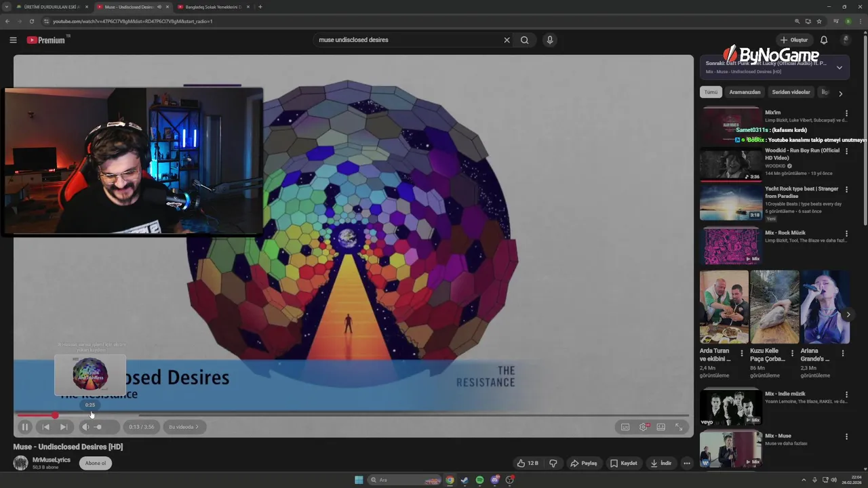Select the Seriden videolar filter chip
868x488 pixels.
point(791,92)
